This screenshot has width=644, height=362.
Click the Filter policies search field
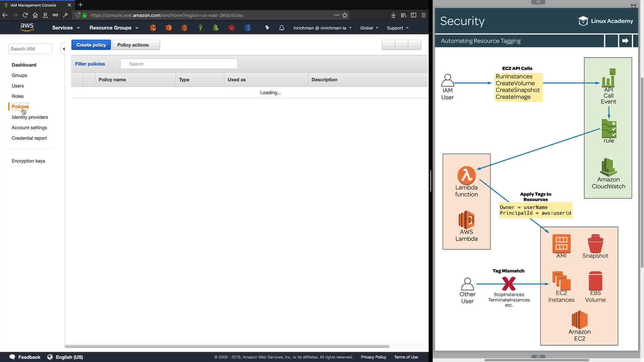click(x=179, y=64)
